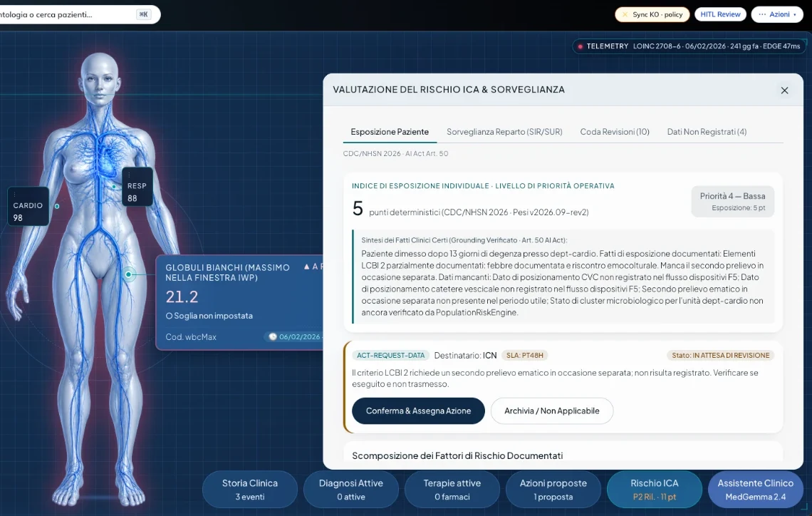Open Diagnosi Attive 0 attive button

pos(351,489)
